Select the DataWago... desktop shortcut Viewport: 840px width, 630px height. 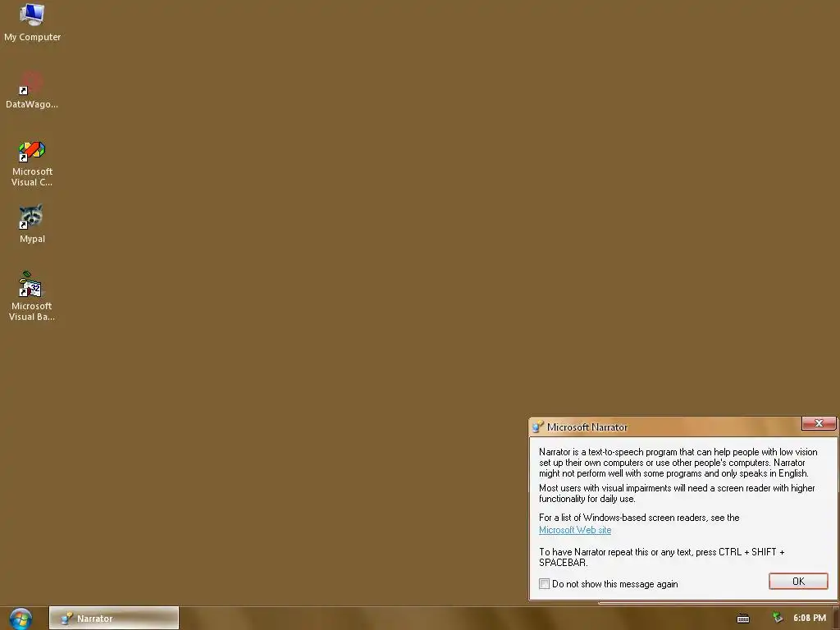(x=32, y=90)
